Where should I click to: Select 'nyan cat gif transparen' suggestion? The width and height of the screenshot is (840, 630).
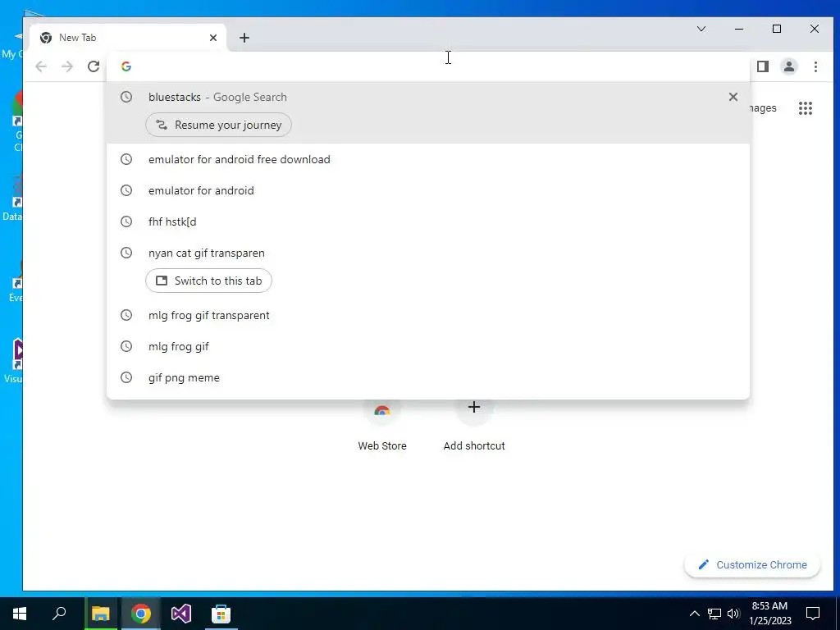click(428, 253)
